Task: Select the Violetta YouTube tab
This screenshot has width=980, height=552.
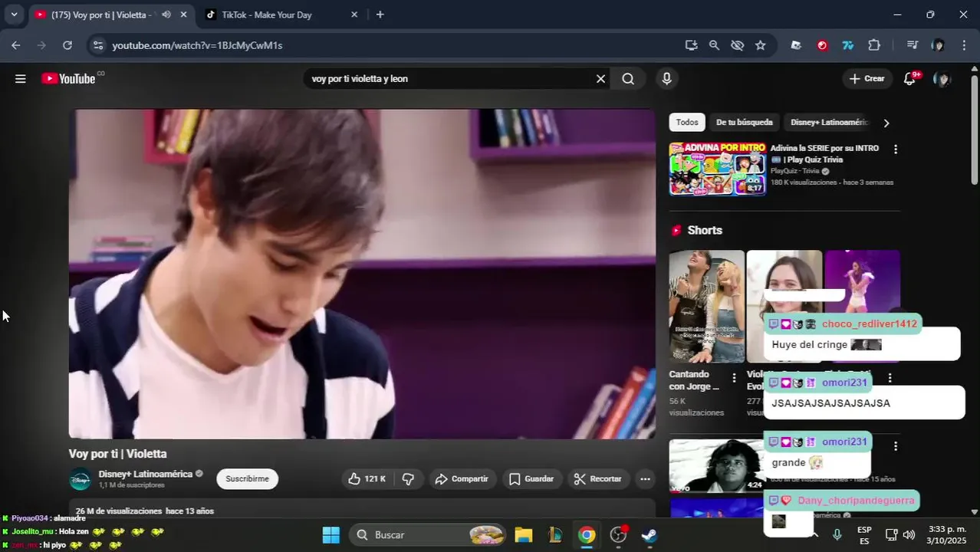Action: pyautogui.click(x=103, y=15)
